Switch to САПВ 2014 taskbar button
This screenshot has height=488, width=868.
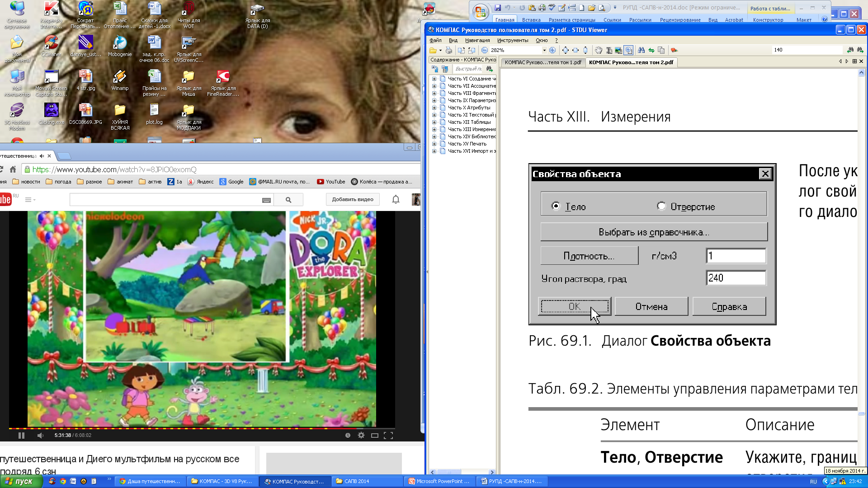point(367,481)
